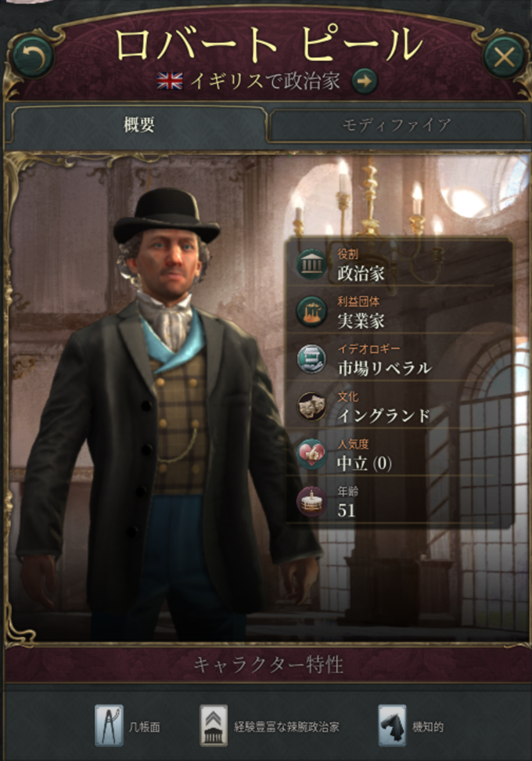Click the 几帳面 trait compass icon
532x761 pixels.
pyautogui.click(x=109, y=725)
